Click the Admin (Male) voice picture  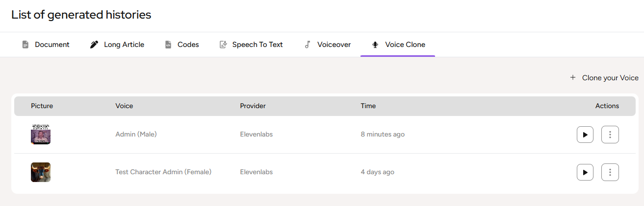[x=41, y=135]
